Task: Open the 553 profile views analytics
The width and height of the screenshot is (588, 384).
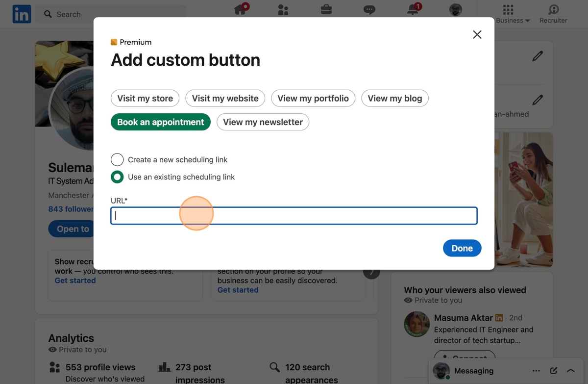Action: [100, 367]
